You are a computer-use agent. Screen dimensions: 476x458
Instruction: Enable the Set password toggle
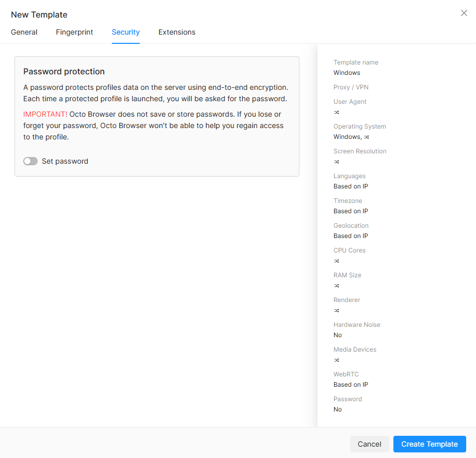coord(30,161)
